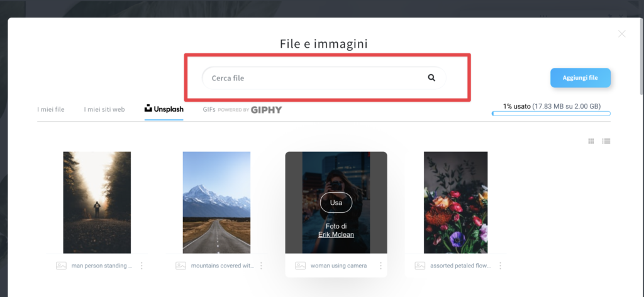Click the magnifying glass search icon
Viewport: 644px width, 297px height.
coord(431,77)
